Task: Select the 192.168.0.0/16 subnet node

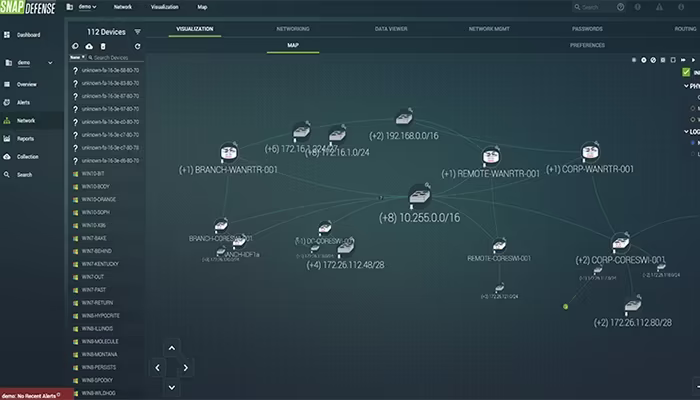Action: coord(404,117)
